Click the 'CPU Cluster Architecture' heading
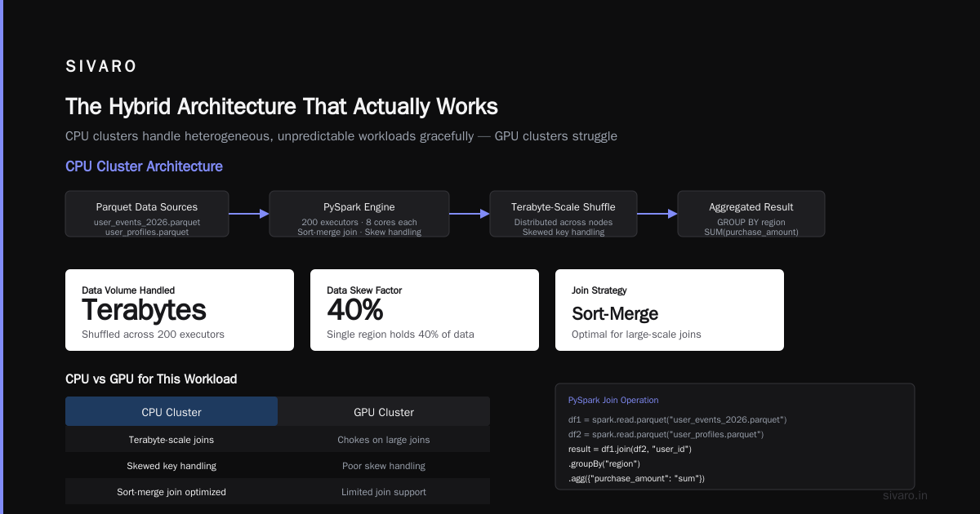The image size is (980, 514). click(144, 166)
